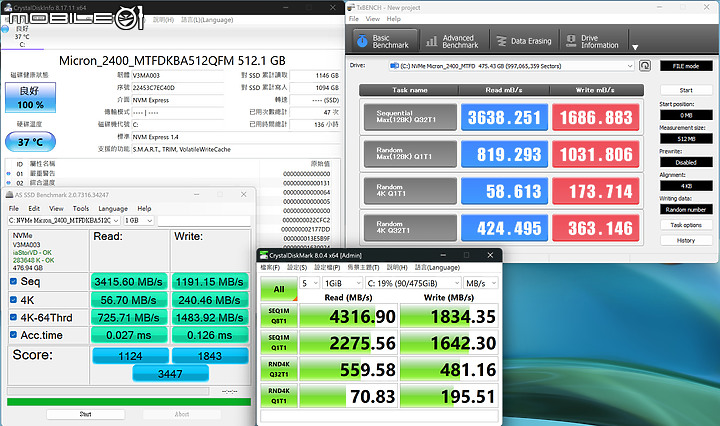Open the MB/s unit dropdown in CrystalDiskMark
This screenshot has height=426, width=720.
pos(481,283)
